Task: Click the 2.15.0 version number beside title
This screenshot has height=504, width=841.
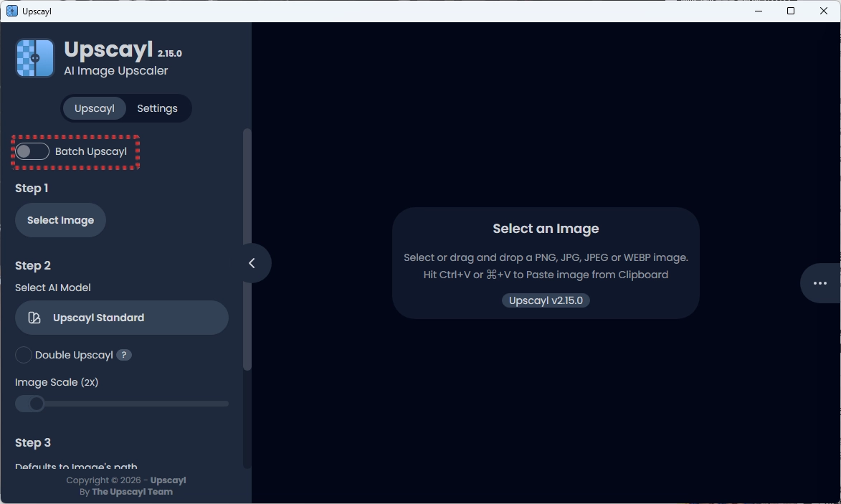Action: [169, 54]
